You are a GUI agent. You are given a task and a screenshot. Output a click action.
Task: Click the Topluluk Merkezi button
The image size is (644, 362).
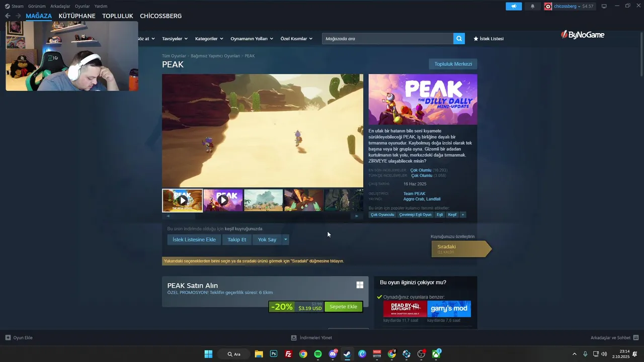453,64
